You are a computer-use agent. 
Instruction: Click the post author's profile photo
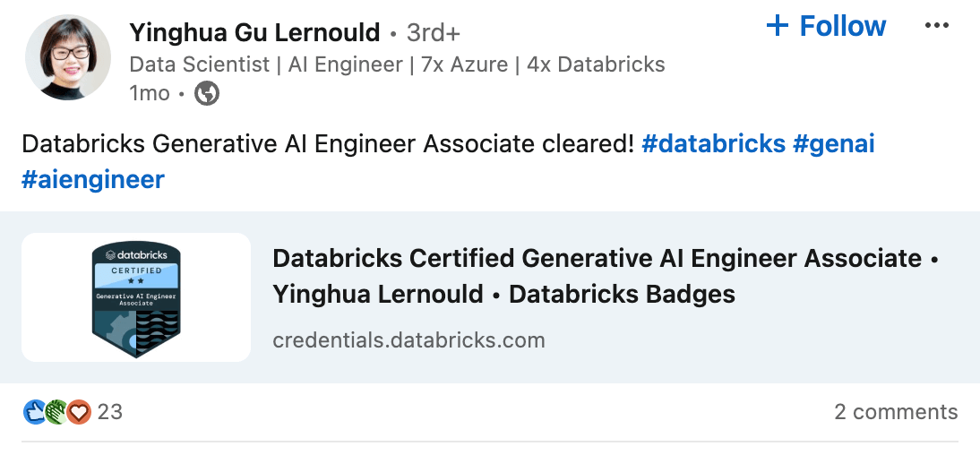click(68, 57)
